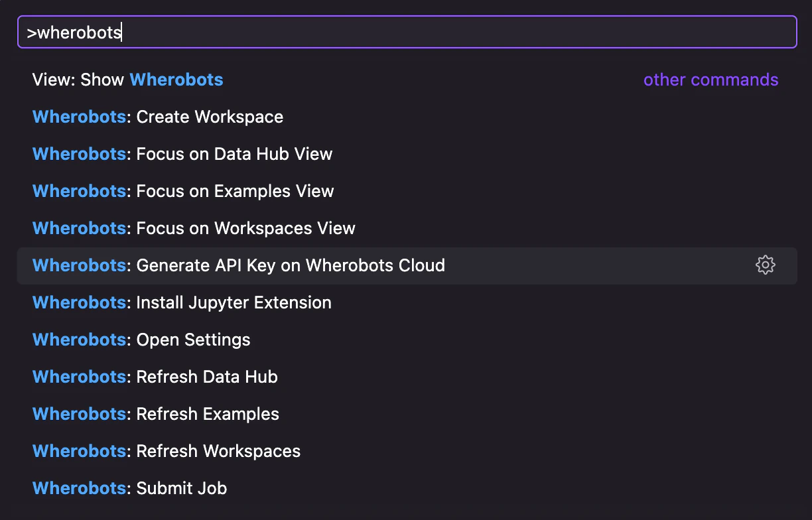Choose the Refresh Data Hub command
Screen dimensions: 812x520
[206, 377]
